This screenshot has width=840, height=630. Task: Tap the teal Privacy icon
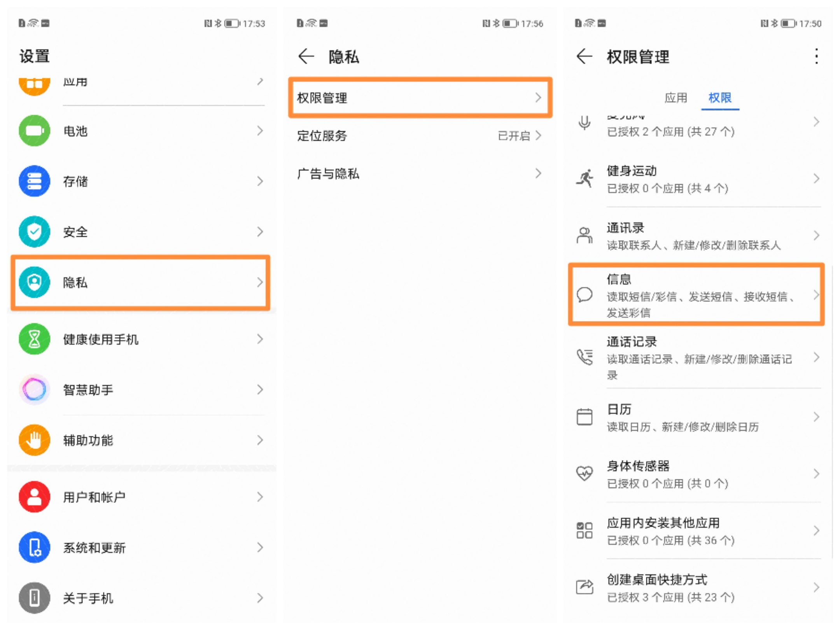34,282
